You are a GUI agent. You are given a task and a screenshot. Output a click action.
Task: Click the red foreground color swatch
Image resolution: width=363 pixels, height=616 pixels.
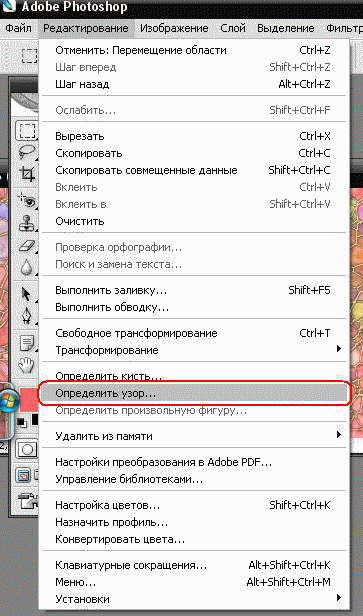pos(28,399)
